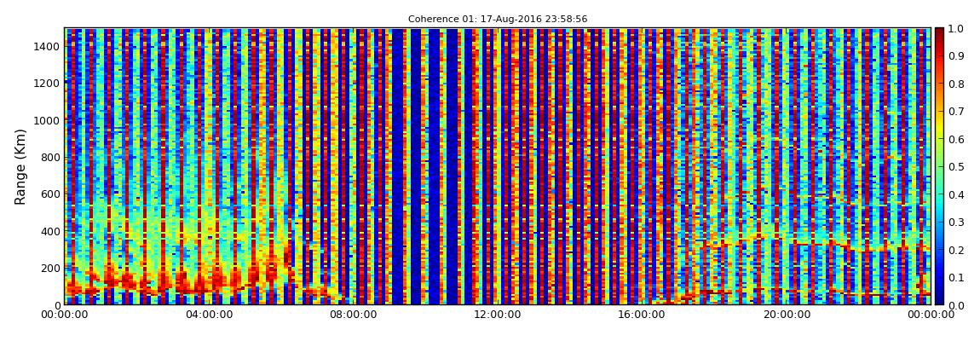Click the 800 range axis tick label

(50, 157)
